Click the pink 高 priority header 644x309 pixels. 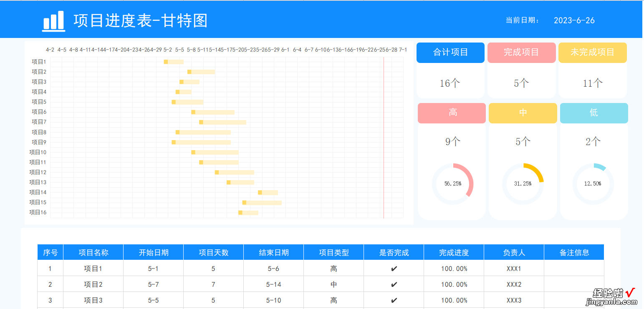[x=452, y=113]
